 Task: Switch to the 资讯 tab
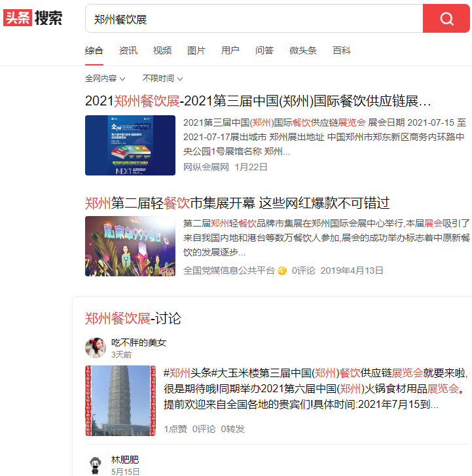[x=128, y=50]
